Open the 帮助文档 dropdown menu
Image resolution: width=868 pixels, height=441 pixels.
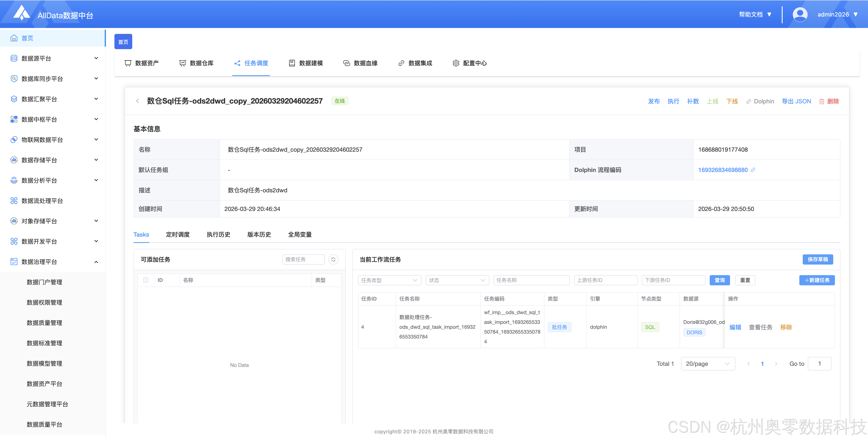[x=755, y=14]
